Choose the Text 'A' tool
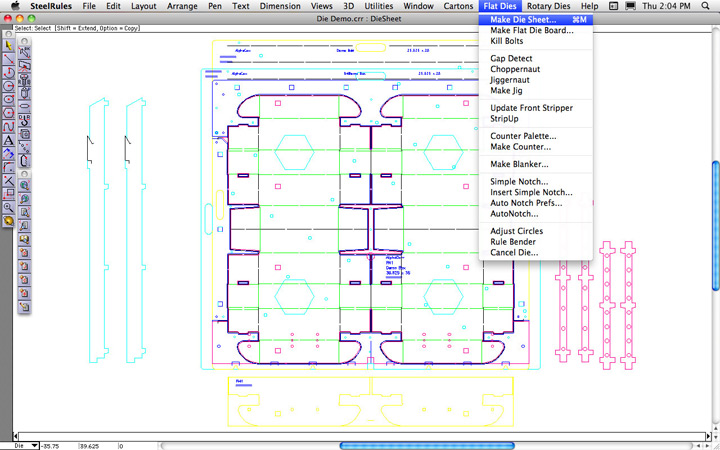Viewport: 720px width, 450px height. pyautogui.click(x=9, y=141)
